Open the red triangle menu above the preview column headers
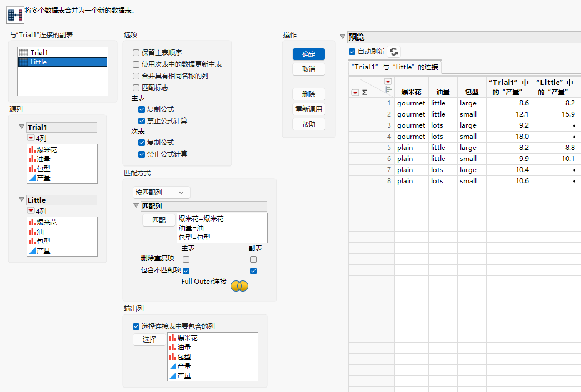 point(388,82)
